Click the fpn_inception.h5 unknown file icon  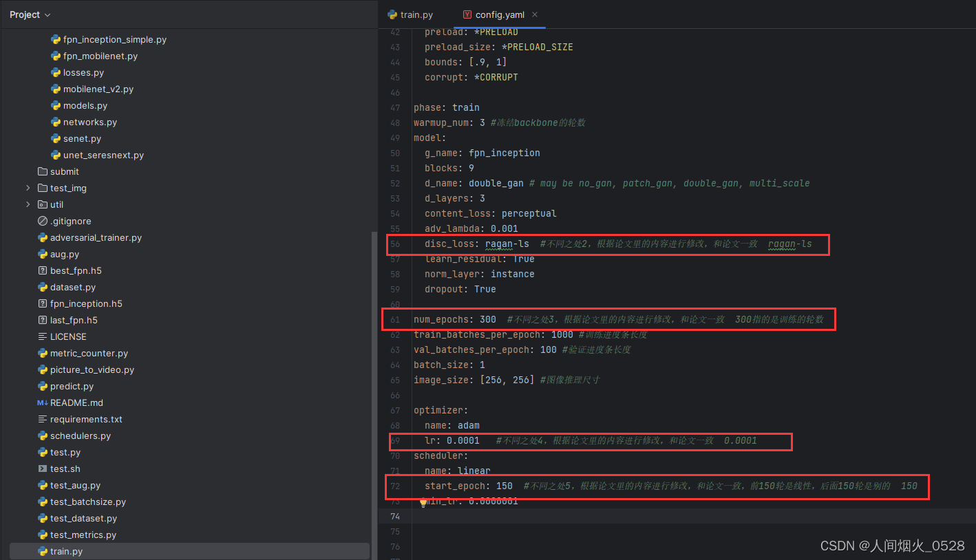pyautogui.click(x=43, y=303)
